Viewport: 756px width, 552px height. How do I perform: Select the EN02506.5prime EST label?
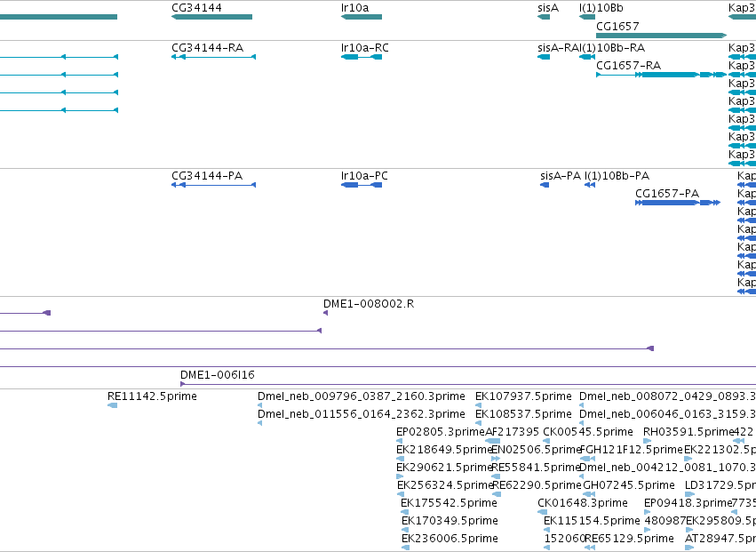tap(537, 450)
